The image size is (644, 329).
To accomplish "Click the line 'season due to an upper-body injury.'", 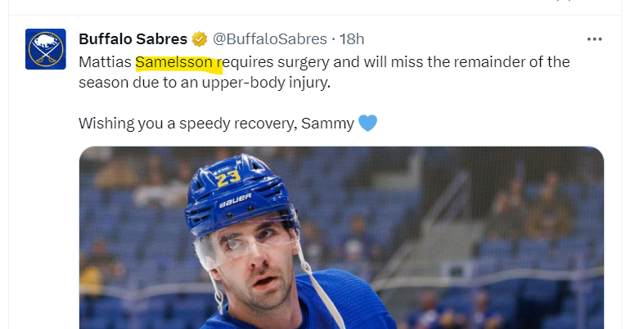I will (205, 83).
